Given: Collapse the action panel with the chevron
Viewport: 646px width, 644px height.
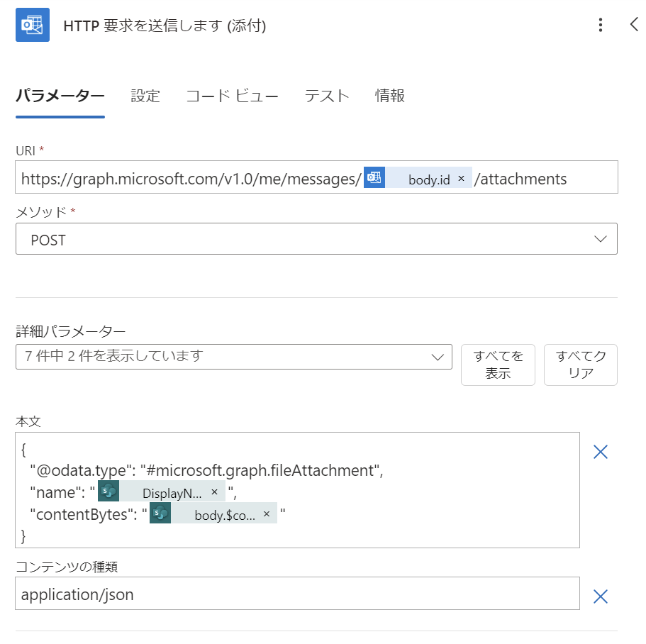Looking at the screenshot, I should [x=634, y=24].
